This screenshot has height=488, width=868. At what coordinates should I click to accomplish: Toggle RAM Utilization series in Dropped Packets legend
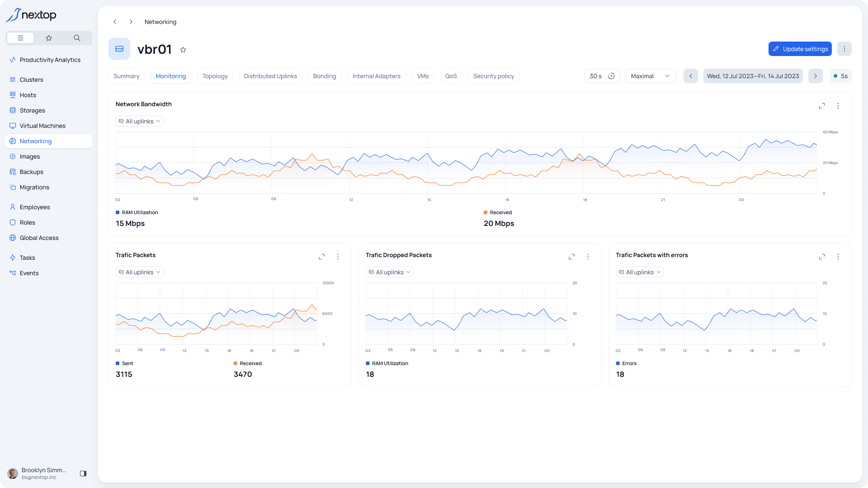387,363
